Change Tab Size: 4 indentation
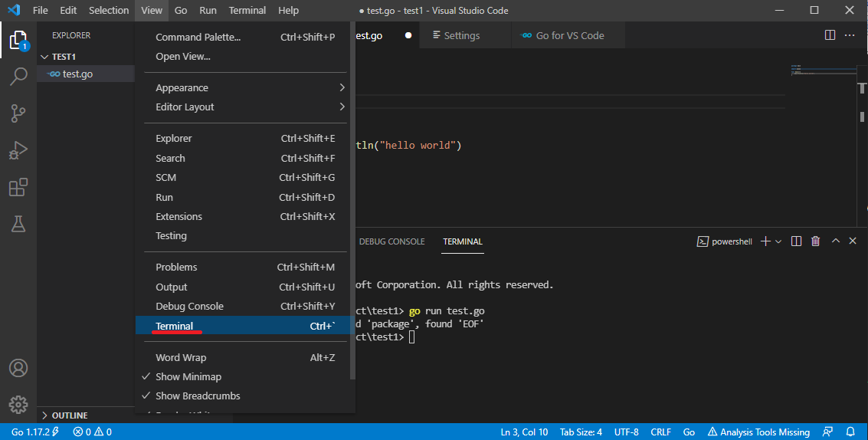 581,432
